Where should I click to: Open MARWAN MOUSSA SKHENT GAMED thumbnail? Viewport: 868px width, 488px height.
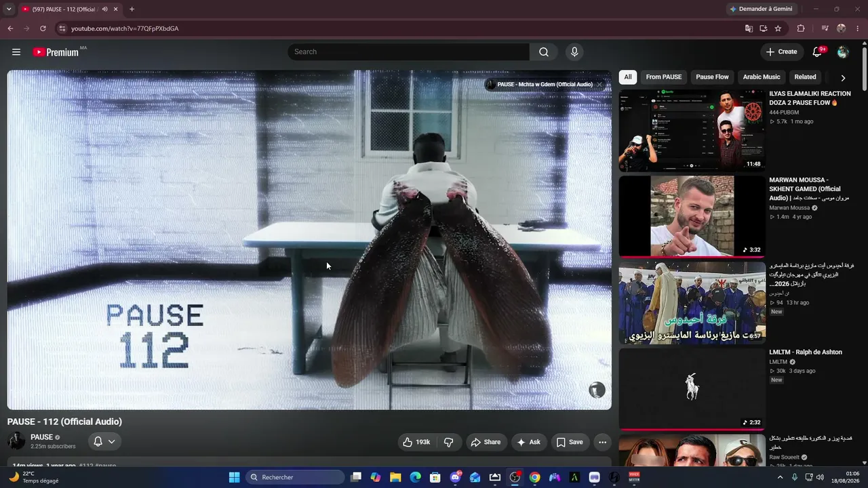point(692,217)
